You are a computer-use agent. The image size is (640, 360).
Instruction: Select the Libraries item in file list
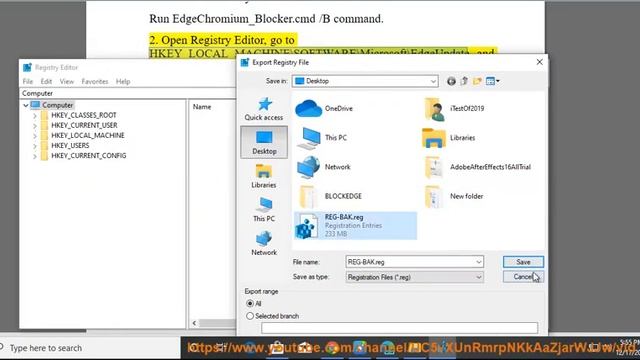click(449, 138)
